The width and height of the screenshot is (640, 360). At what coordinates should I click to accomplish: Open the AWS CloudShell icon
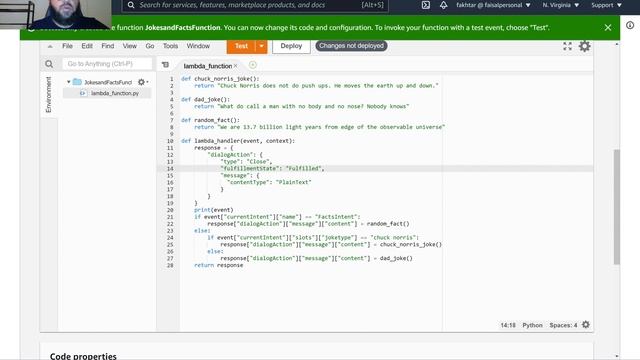pyautogui.click(x=426, y=5)
